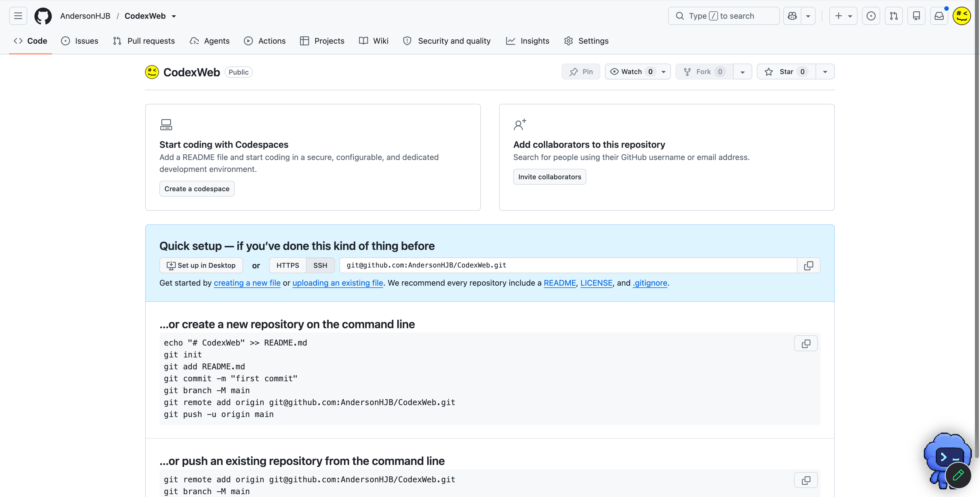Pin the CodexWeb repository
The image size is (980, 497).
(581, 71)
